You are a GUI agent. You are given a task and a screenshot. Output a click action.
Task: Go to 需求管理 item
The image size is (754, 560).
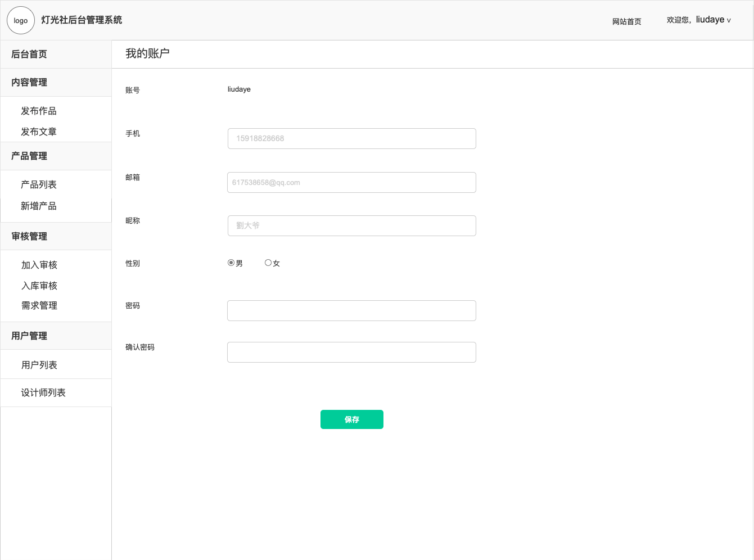[x=39, y=305]
